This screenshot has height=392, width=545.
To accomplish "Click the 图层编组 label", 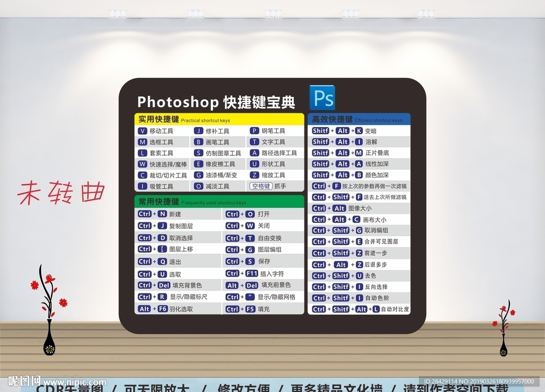I will pos(270,249).
